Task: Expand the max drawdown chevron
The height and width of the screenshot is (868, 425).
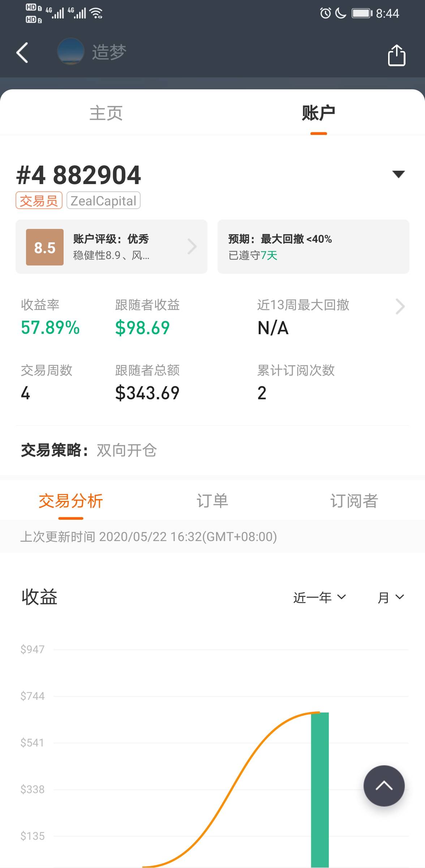Action: click(x=400, y=307)
